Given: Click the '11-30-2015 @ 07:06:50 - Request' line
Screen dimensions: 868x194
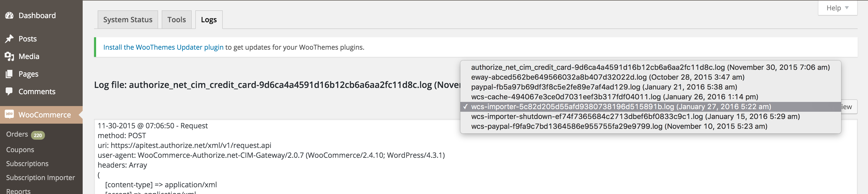Looking at the screenshot, I should tap(153, 126).
